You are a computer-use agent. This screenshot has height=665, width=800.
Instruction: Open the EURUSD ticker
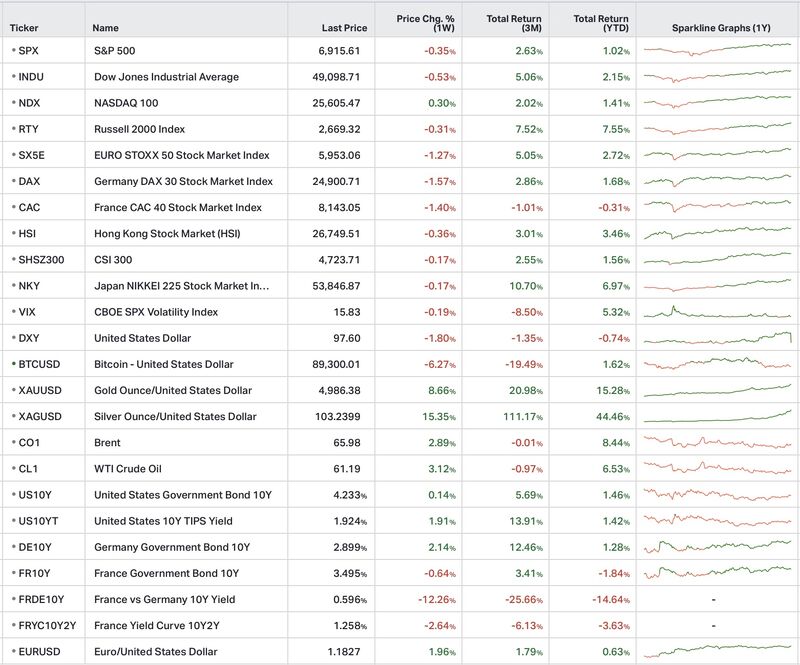pos(39,652)
